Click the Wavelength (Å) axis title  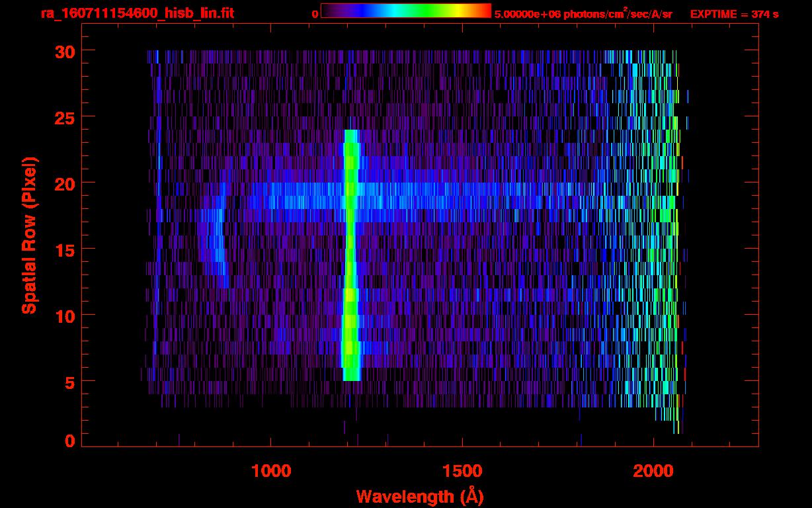click(420, 496)
